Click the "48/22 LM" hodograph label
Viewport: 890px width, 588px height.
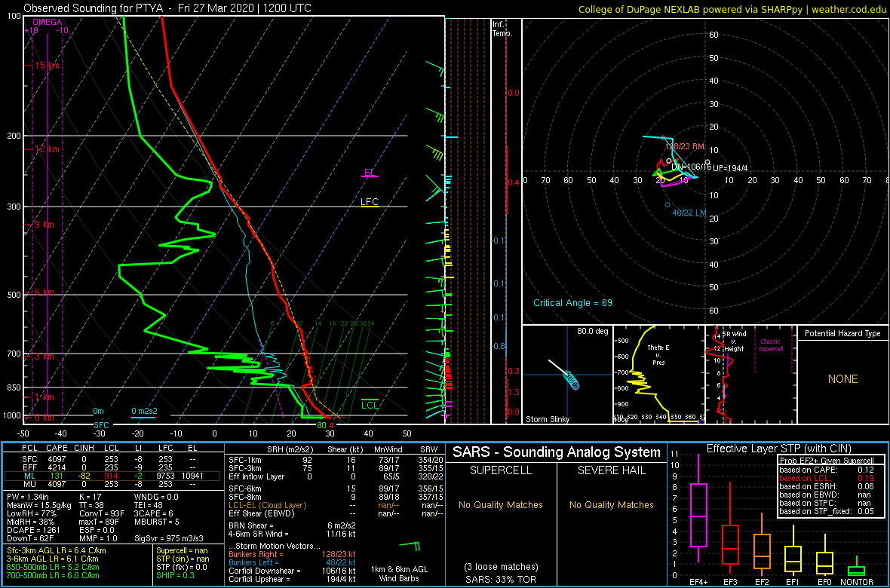click(x=689, y=213)
